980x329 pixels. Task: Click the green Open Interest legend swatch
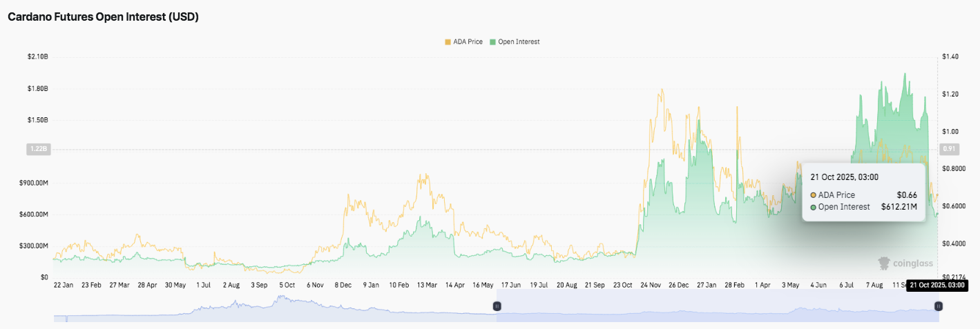pyautogui.click(x=492, y=42)
